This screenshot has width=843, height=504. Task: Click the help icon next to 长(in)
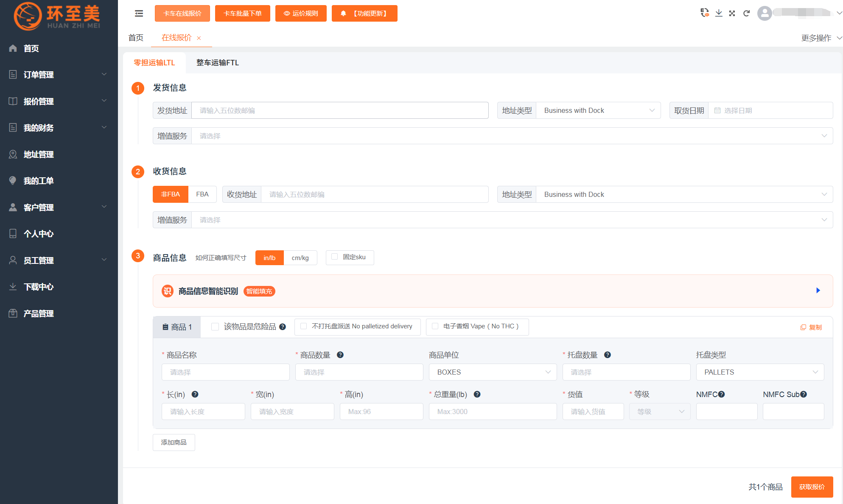pyautogui.click(x=195, y=394)
